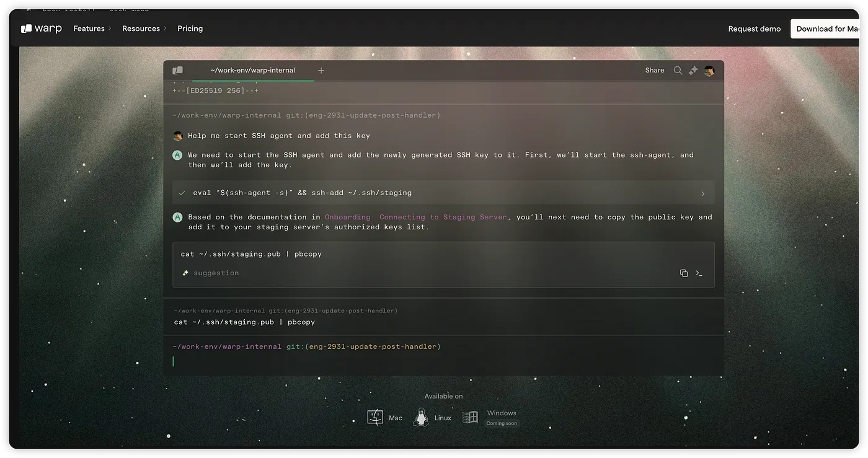Click the 'suggestion' label text

coord(216,273)
